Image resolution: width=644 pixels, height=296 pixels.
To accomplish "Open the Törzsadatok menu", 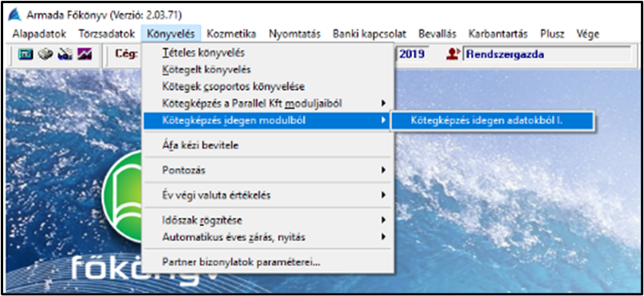I will 107,34.
